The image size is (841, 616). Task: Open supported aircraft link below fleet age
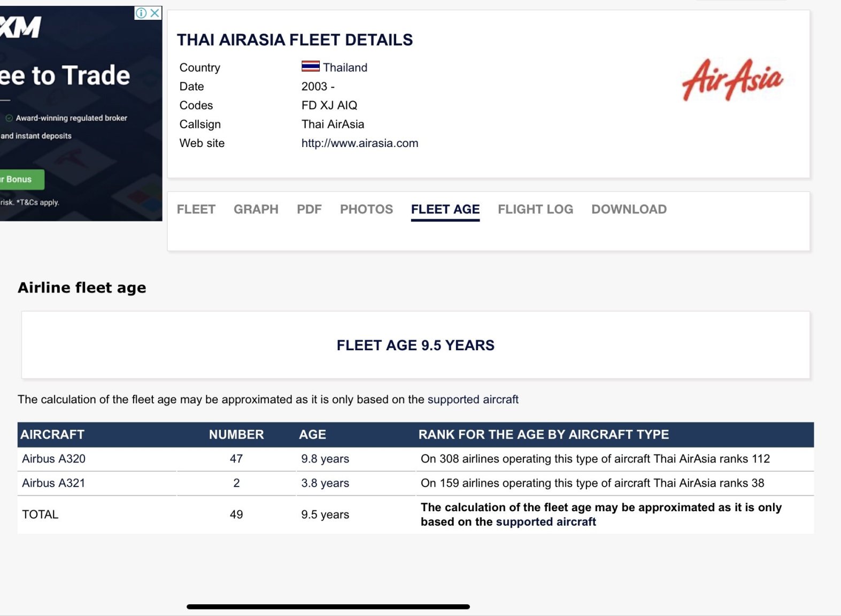click(473, 399)
